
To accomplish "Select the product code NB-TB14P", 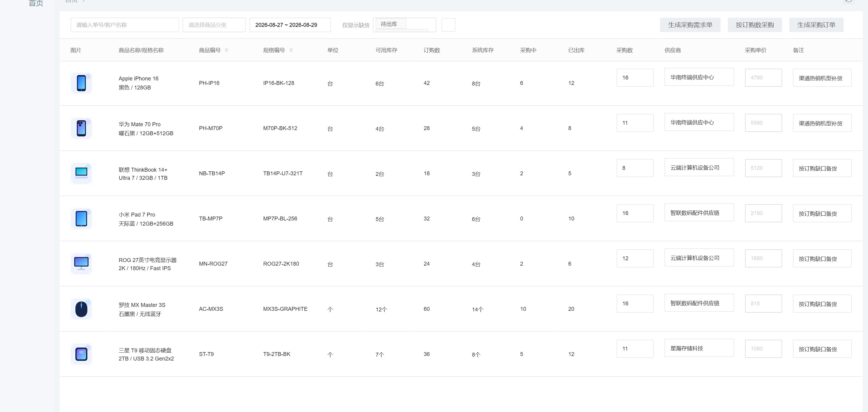I will point(212,173).
